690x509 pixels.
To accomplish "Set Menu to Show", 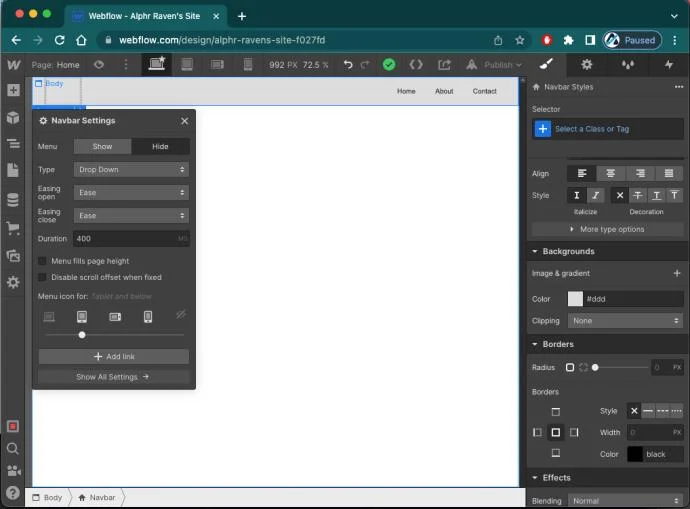I will [x=102, y=146].
